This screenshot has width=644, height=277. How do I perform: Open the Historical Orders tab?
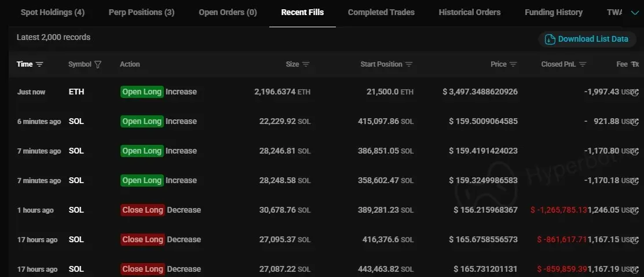pos(470,12)
